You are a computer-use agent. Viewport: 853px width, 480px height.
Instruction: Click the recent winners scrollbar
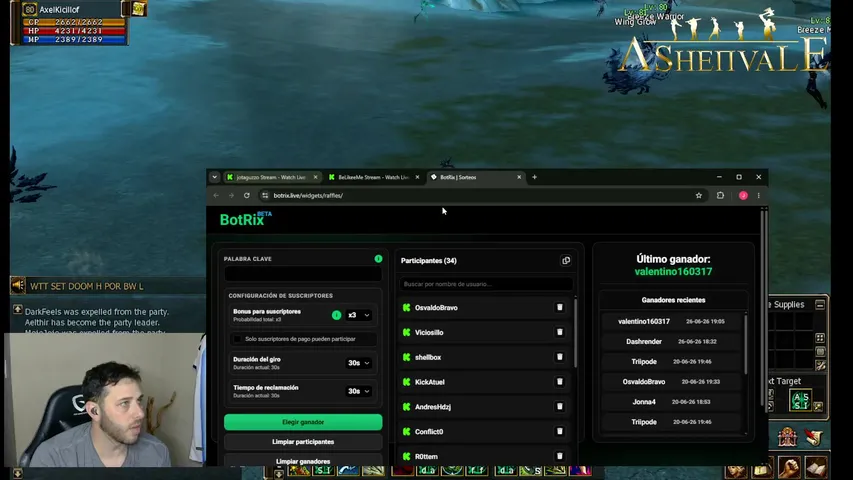click(x=745, y=344)
